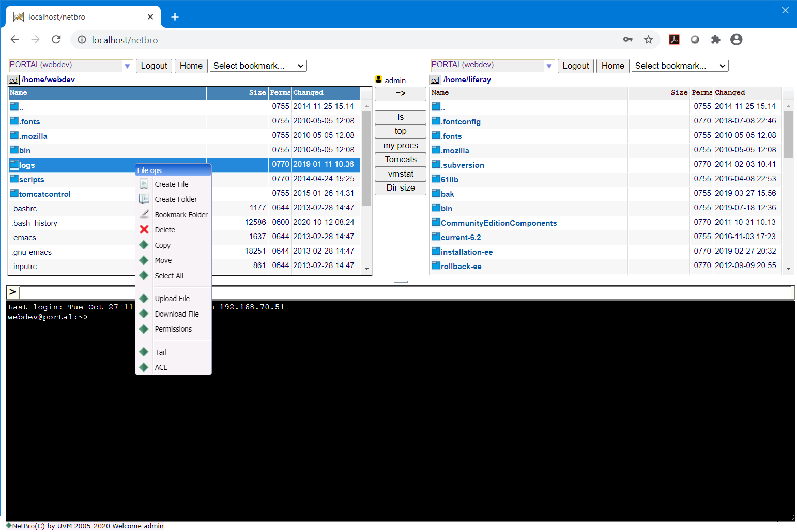Image resolution: width=797 pixels, height=532 pixels.
Task: Reload the page with the refresh icon
Action: [56, 40]
